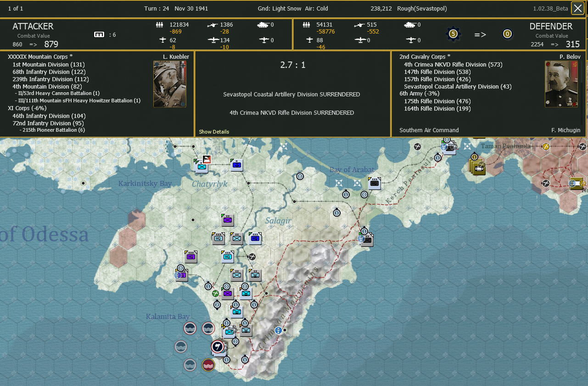
Task: Click 'Sevastopol Coastal Artillery Division SURRENDERED' message
Action: pos(292,95)
